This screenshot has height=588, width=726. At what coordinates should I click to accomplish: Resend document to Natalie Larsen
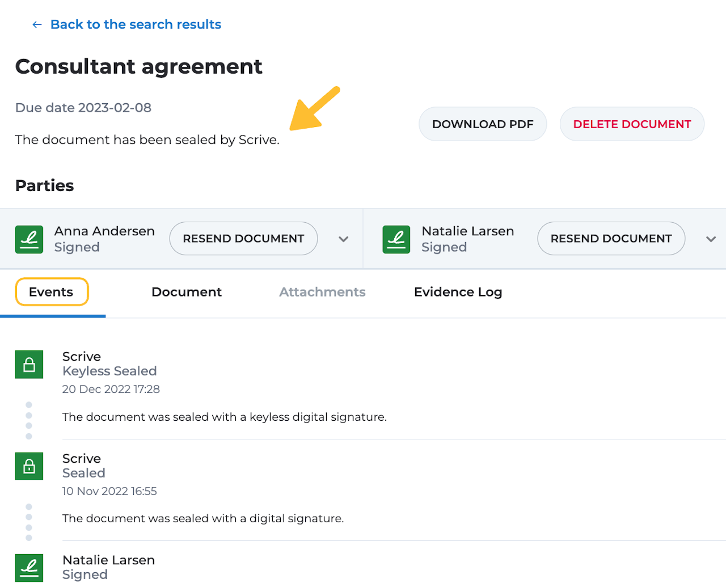click(x=611, y=239)
